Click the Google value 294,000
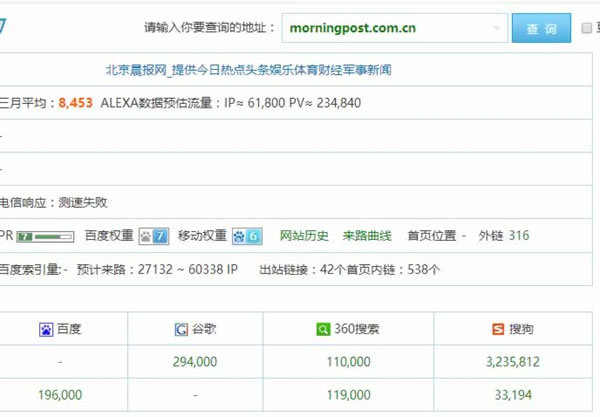 pos(195,362)
